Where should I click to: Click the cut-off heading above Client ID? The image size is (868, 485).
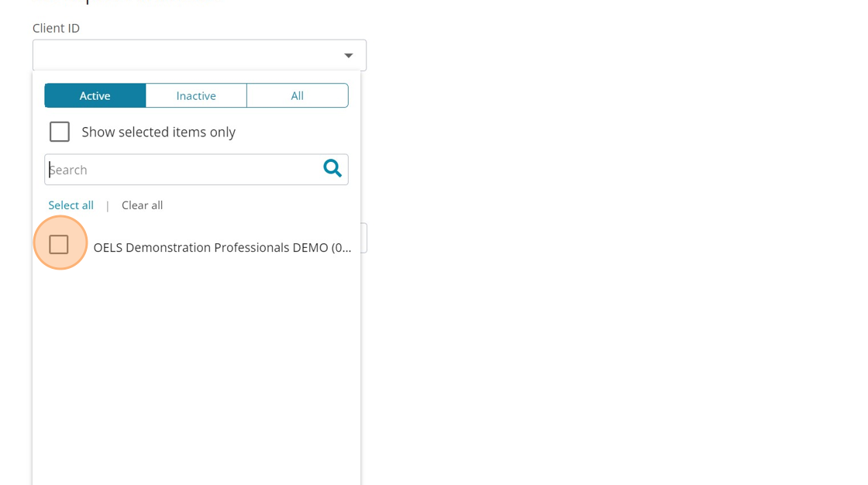click(x=124, y=2)
